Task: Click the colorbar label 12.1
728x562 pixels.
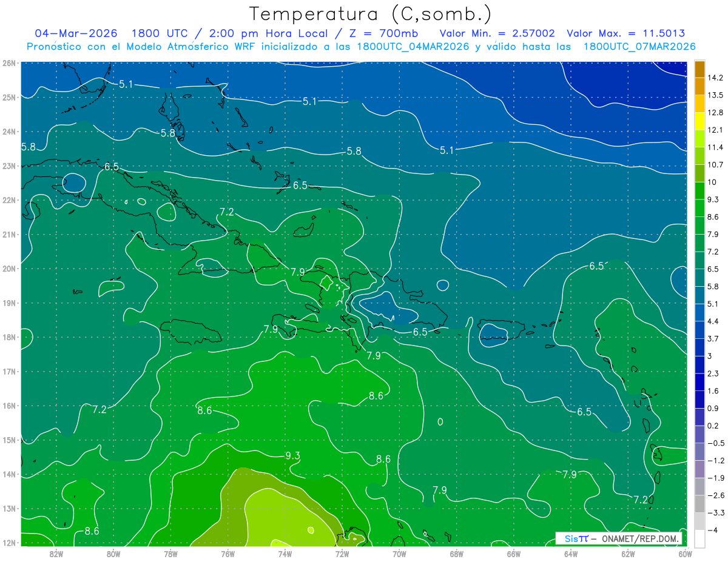Action: click(x=715, y=130)
